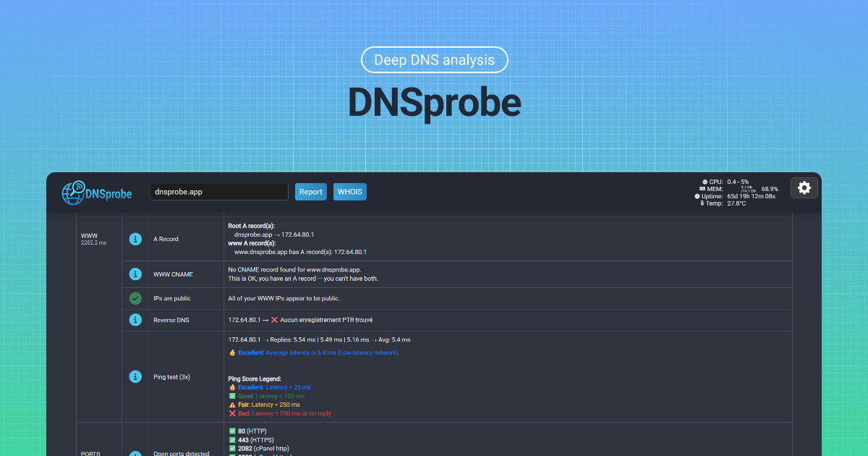Viewport: 868px width, 456px height.
Task: Click the ping Replies line for 172.64.80.1
Action: click(x=319, y=339)
